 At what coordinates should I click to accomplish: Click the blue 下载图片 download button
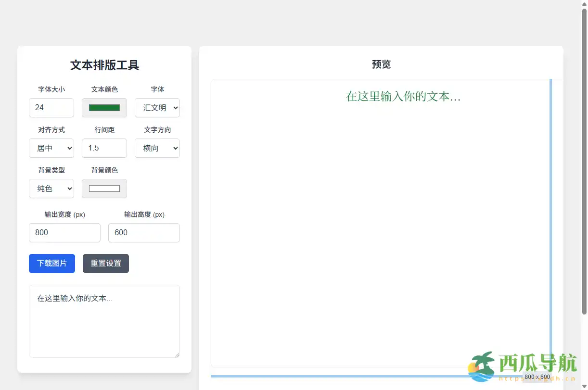(x=51, y=264)
